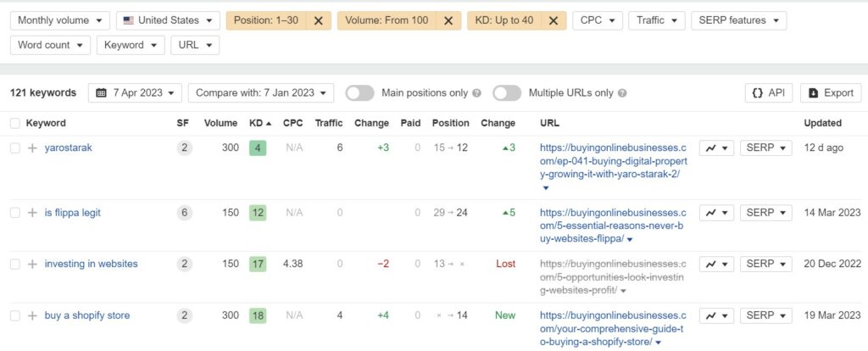This screenshot has height=351, width=868.
Task: Open the Monthly volume dropdown
Action: tap(60, 20)
